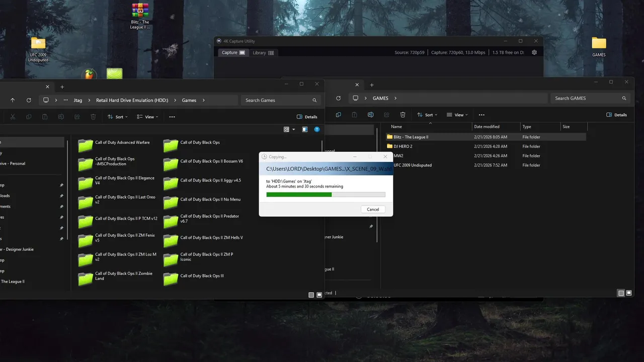This screenshot has width=644, height=362.
Task: Click the green copy progress bar
Action: click(326, 195)
